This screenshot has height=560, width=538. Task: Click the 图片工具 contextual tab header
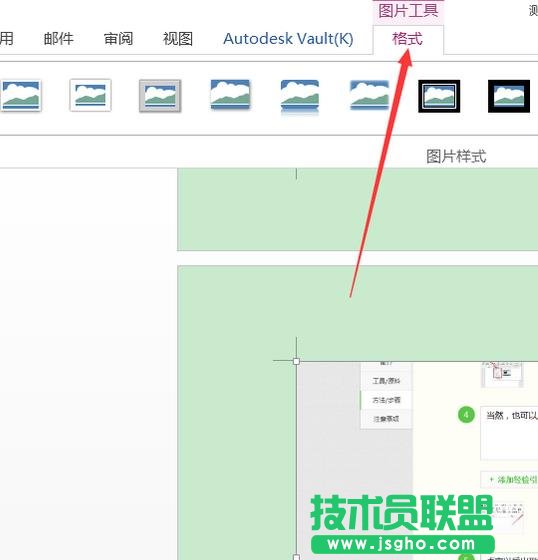coord(408,11)
